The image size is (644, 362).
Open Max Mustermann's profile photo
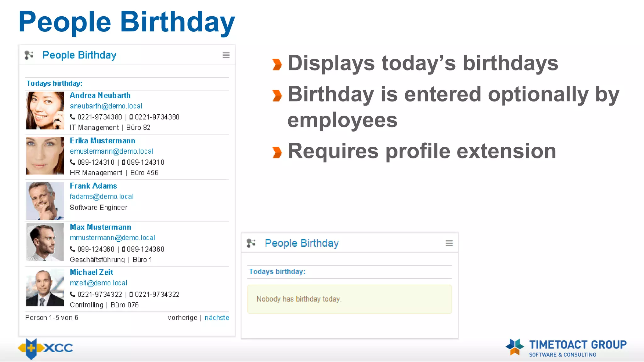click(45, 242)
